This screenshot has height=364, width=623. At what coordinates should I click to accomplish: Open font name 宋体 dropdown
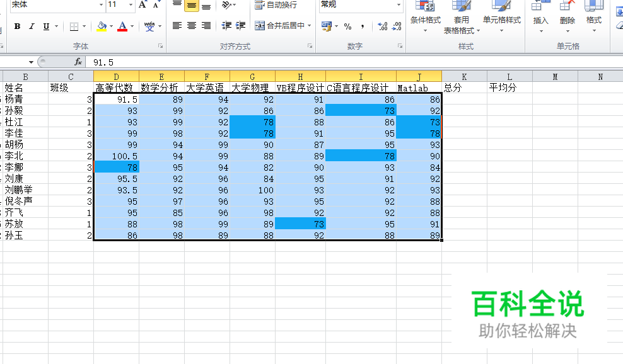pyautogui.click(x=101, y=5)
